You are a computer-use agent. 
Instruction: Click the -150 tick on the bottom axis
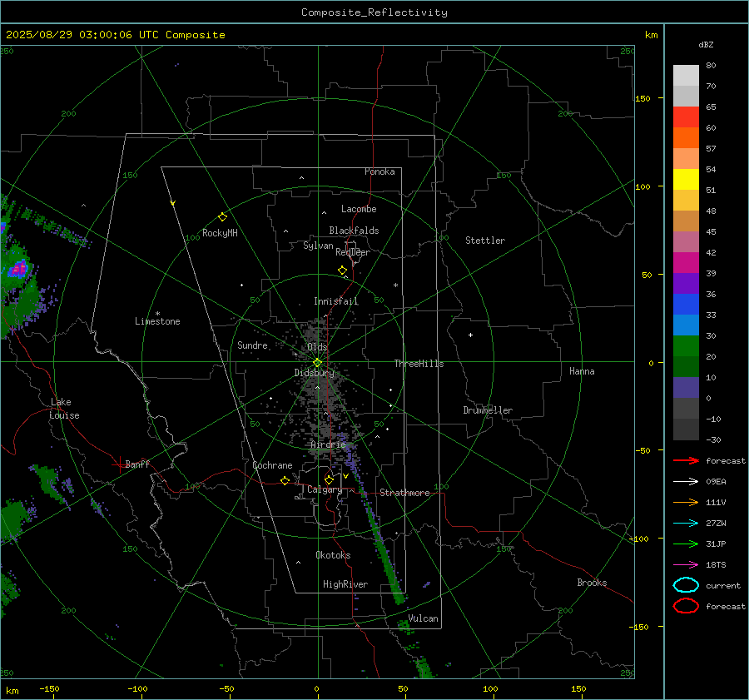click(49, 688)
